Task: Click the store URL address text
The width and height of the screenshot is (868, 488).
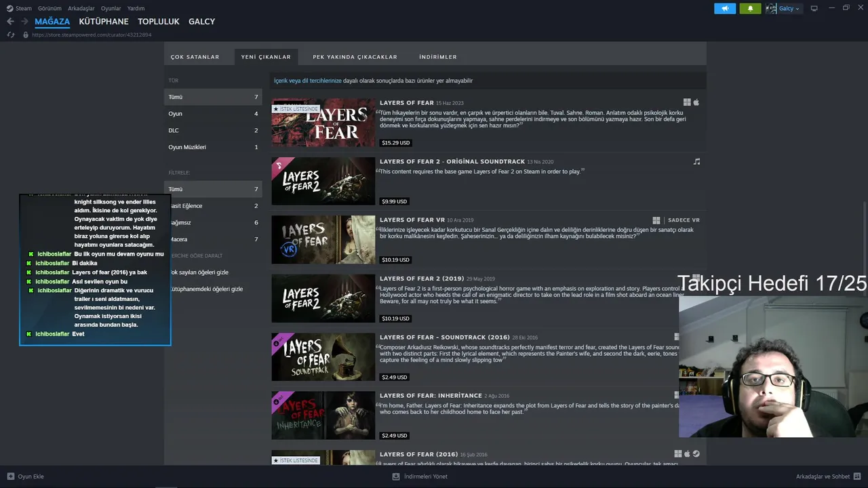Action: click(x=92, y=35)
